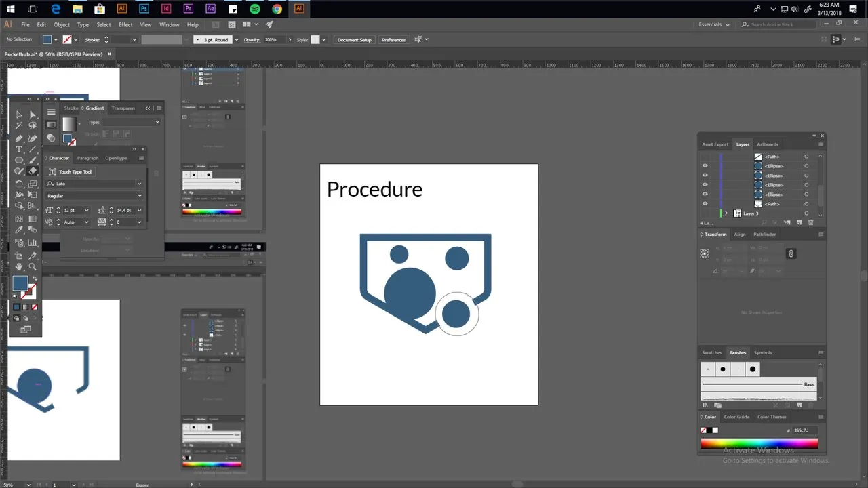Open the 12 pt font size dropdown
868x488 pixels.
88,211
